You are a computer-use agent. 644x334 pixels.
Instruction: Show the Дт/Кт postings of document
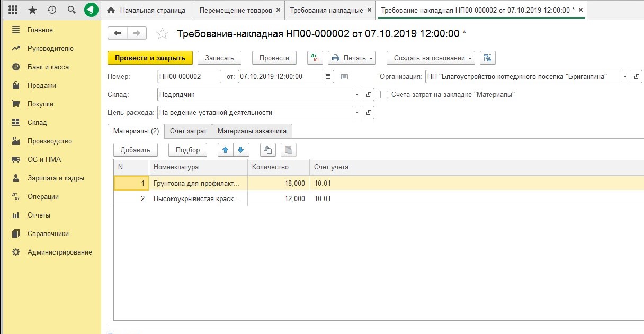pyautogui.click(x=315, y=58)
